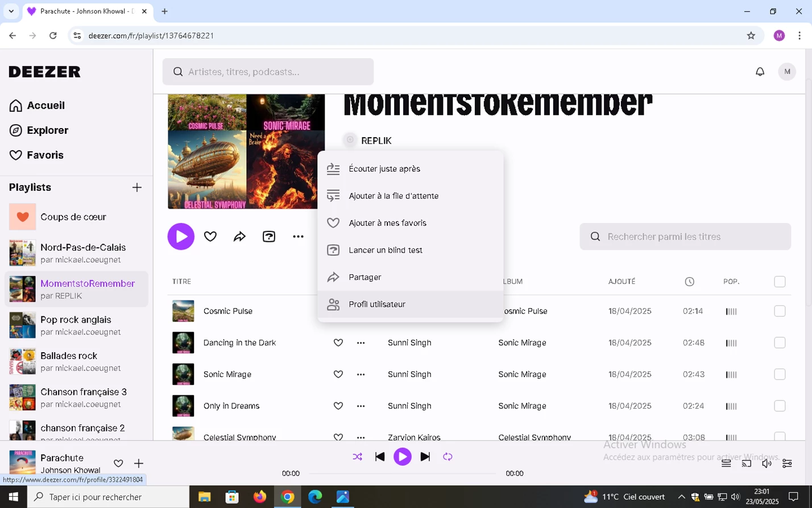
Task: Like the playlist with heart icon
Action: point(210,237)
